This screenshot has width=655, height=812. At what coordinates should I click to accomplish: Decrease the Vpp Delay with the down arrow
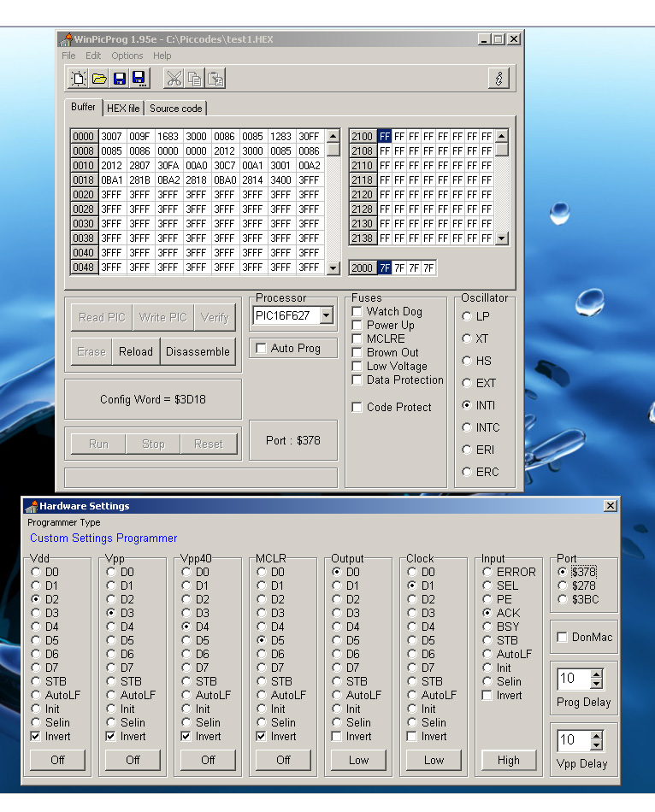(597, 745)
